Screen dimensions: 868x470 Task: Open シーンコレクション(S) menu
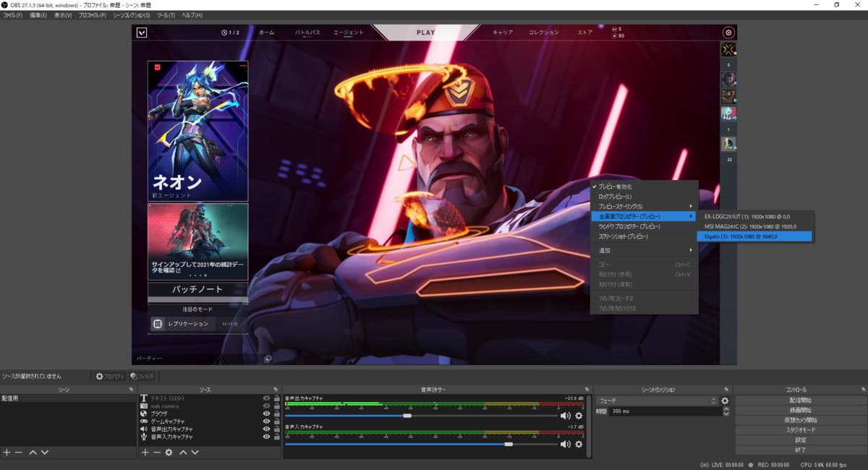(x=132, y=15)
